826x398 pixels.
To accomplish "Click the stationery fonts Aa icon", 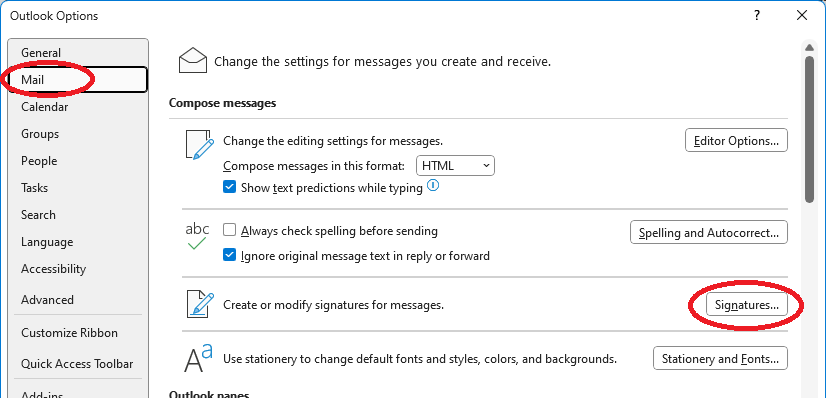I will (198, 358).
